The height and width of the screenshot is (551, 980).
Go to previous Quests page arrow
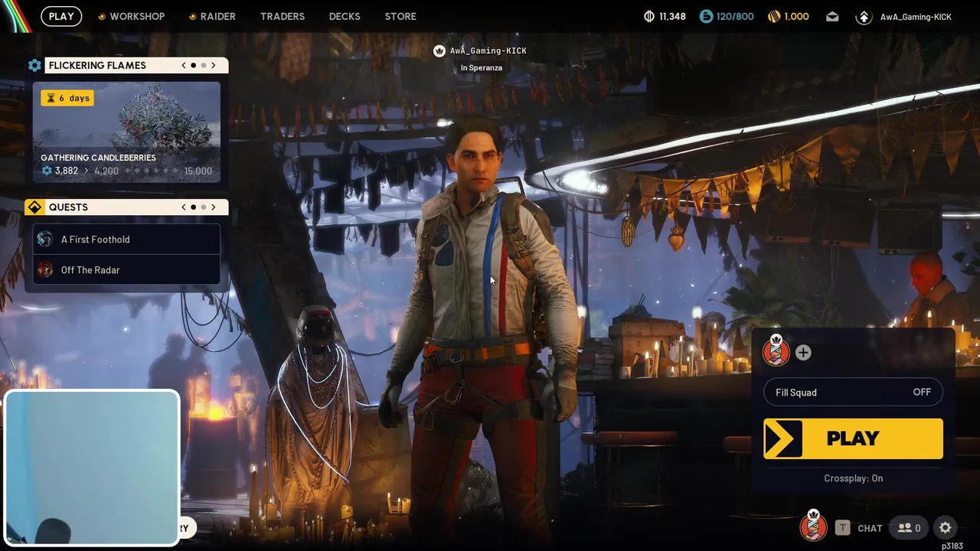click(184, 207)
